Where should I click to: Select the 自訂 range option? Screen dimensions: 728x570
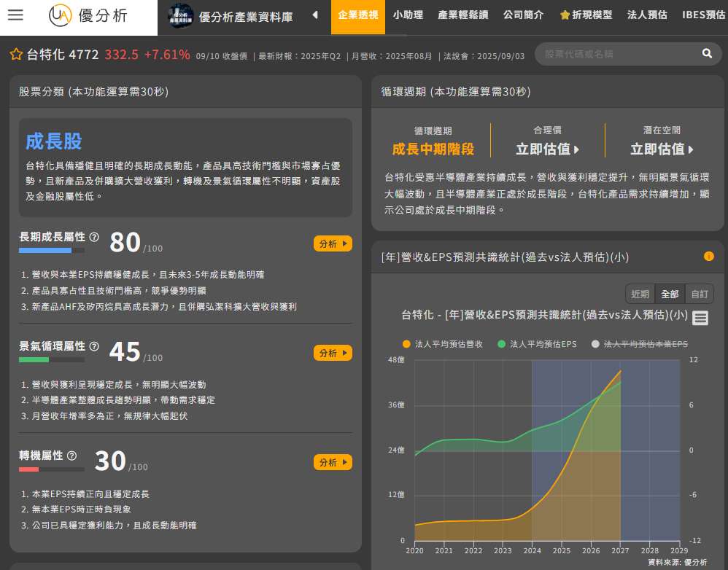(700, 294)
